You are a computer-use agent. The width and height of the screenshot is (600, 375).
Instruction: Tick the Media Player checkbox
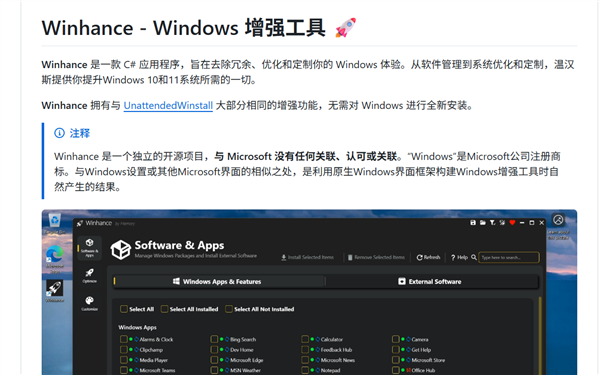124,360
